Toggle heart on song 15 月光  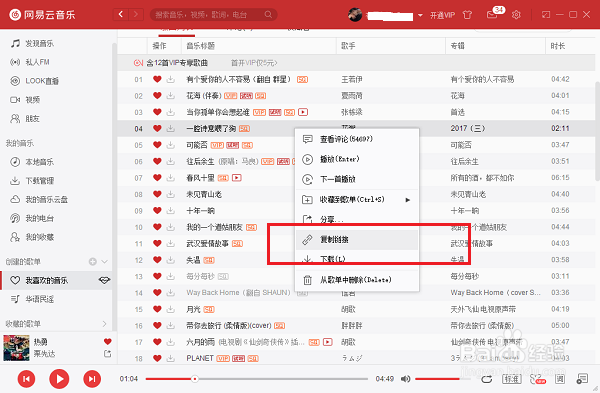click(157, 309)
